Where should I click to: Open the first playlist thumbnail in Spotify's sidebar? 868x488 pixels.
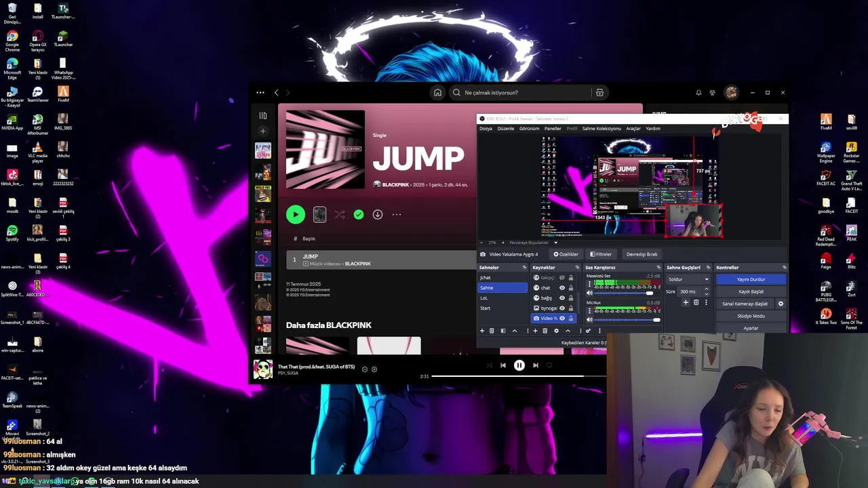[x=263, y=150]
